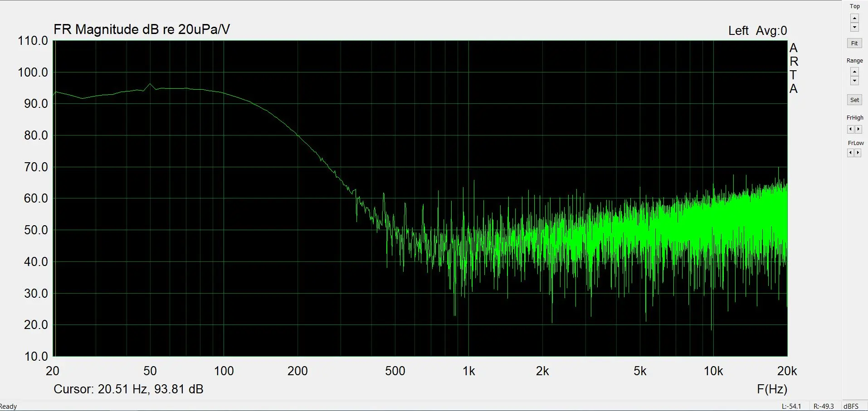Click the FR Magnitude dB graph title
Image resolution: width=868 pixels, height=411 pixels.
(x=141, y=29)
